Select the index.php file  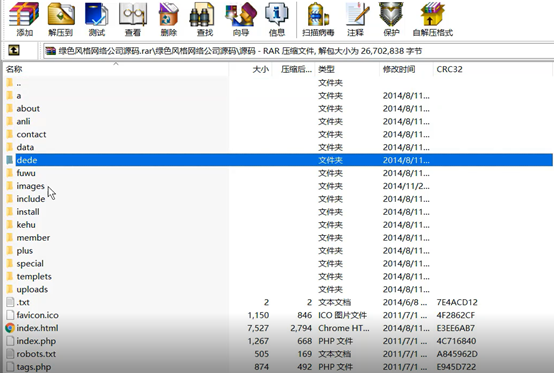[x=36, y=341]
